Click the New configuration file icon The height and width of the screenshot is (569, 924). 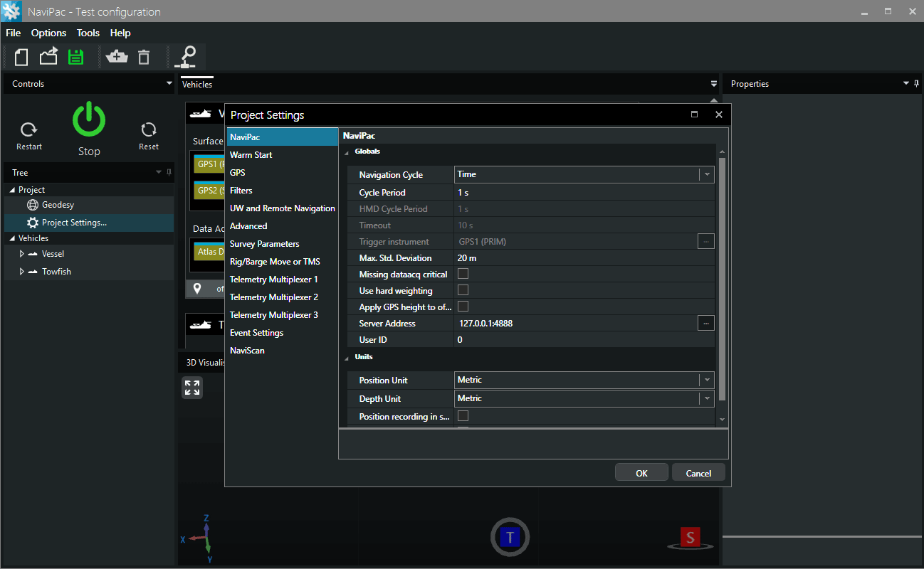click(x=21, y=57)
